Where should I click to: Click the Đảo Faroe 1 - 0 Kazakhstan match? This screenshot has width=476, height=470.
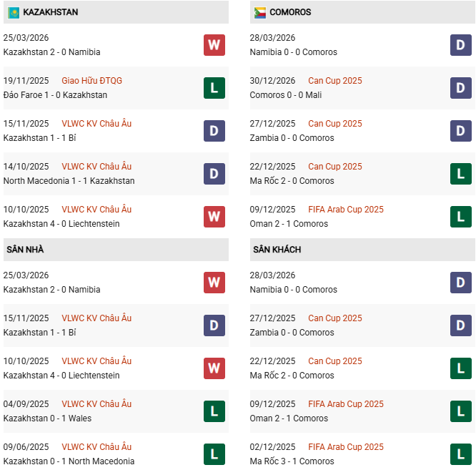(x=55, y=95)
